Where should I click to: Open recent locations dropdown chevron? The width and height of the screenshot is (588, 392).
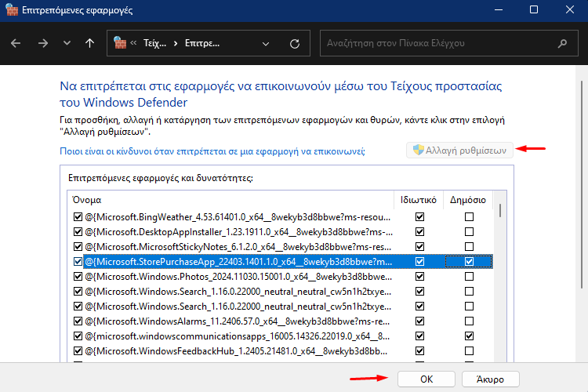point(67,43)
